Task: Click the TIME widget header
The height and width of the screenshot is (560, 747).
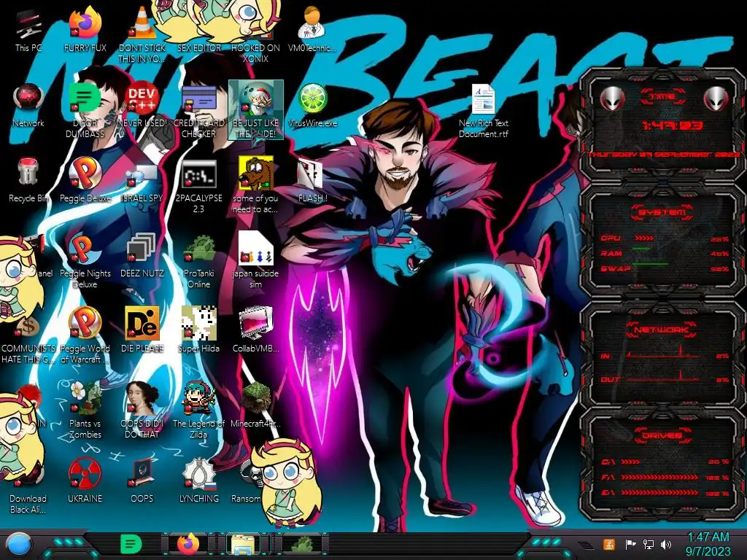Action: point(662,97)
